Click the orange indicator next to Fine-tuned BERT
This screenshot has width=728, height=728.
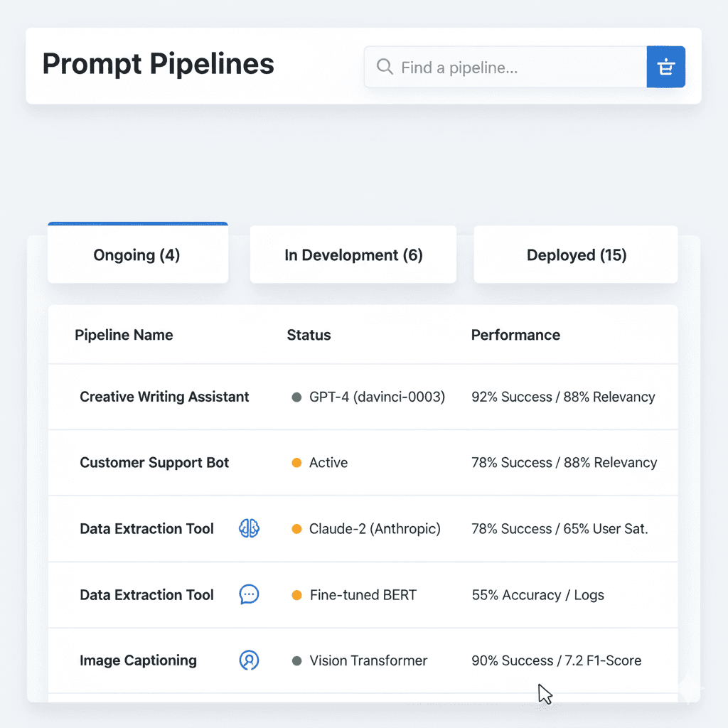[x=296, y=595]
